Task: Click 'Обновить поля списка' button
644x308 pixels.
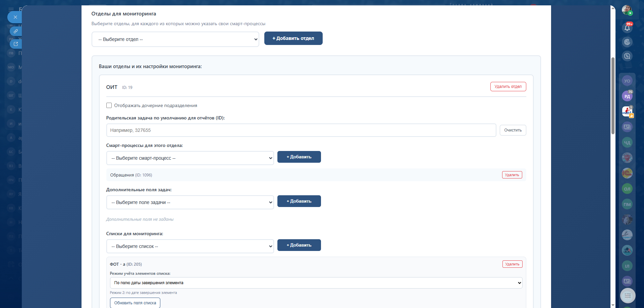Action: [x=135, y=303]
